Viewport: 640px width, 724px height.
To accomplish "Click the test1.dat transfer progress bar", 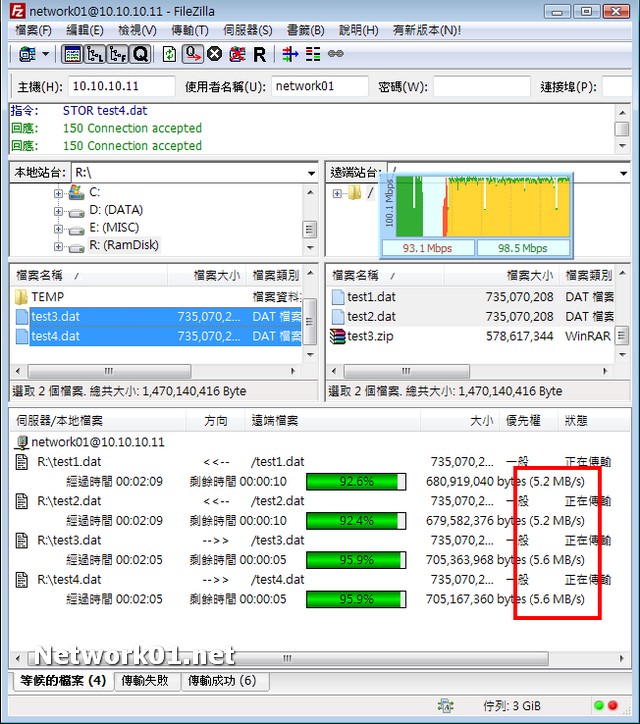I will 356,481.
